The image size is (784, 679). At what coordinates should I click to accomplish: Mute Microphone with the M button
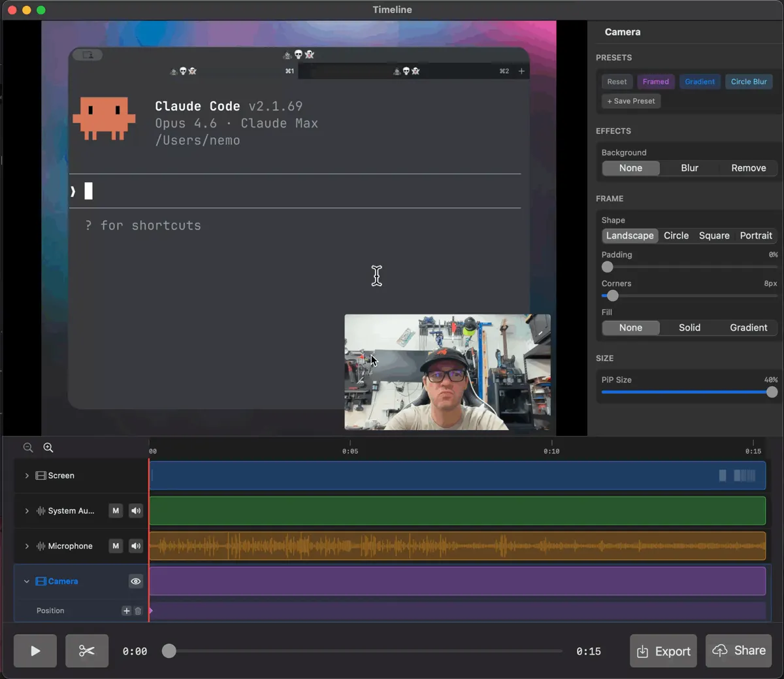(116, 546)
